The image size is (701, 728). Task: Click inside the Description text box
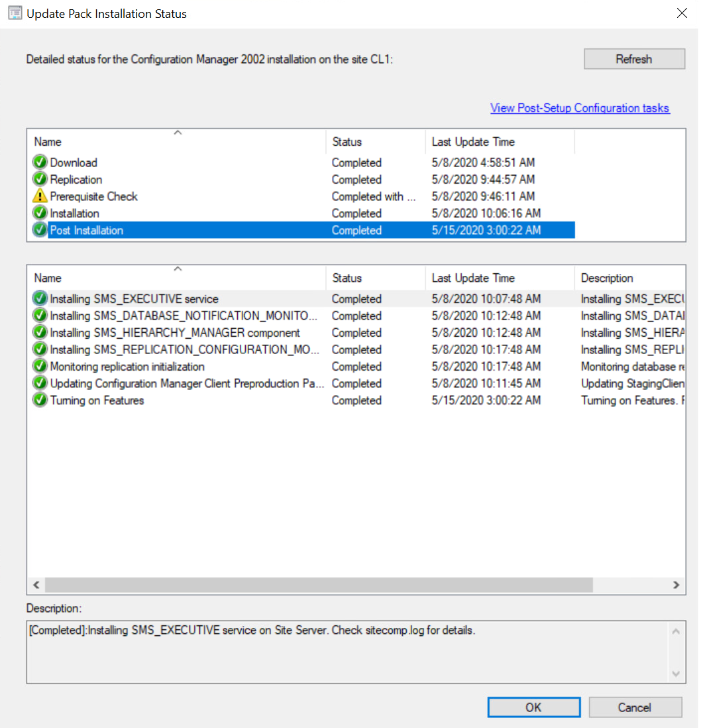[347, 652]
